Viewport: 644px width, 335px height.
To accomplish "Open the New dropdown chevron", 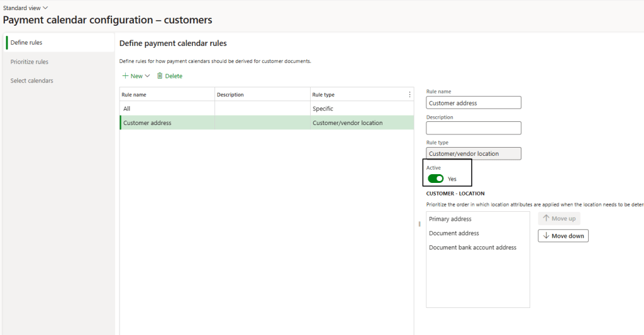I will pyautogui.click(x=147, y=76).
